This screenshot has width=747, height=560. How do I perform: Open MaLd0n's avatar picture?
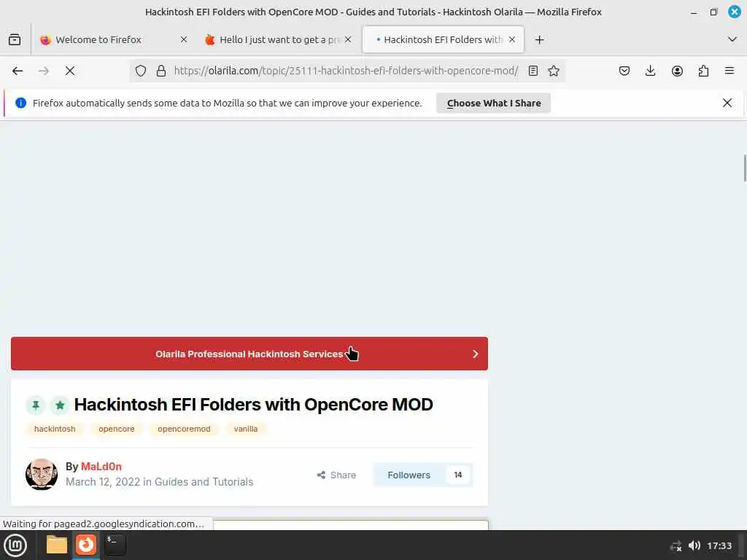point(42,474)
